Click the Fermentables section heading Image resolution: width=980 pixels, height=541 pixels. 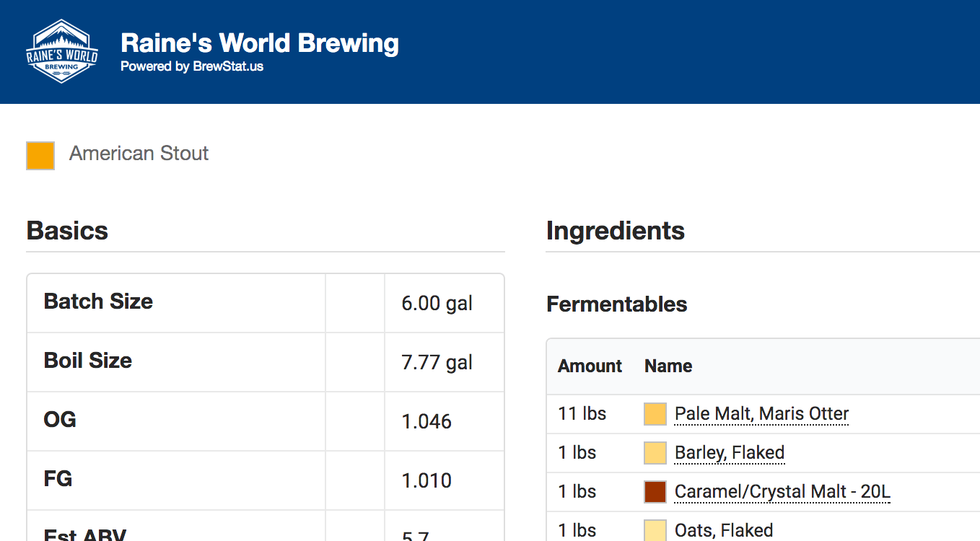pos(616,304)
